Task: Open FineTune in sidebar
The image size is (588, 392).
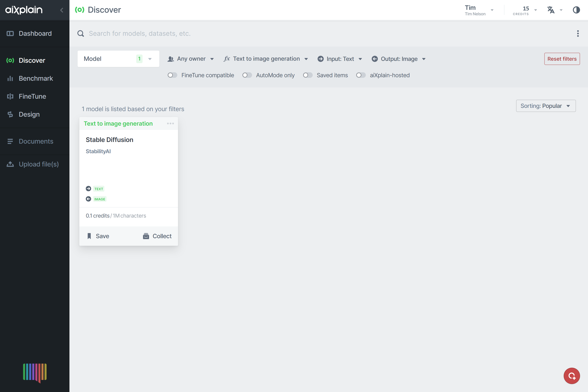Action: (35, 96)
